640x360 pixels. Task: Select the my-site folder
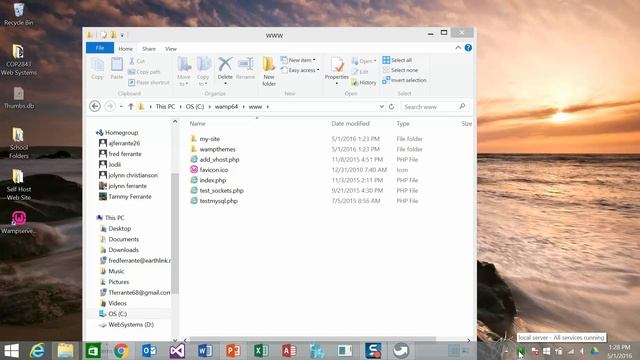coord(209,139)
